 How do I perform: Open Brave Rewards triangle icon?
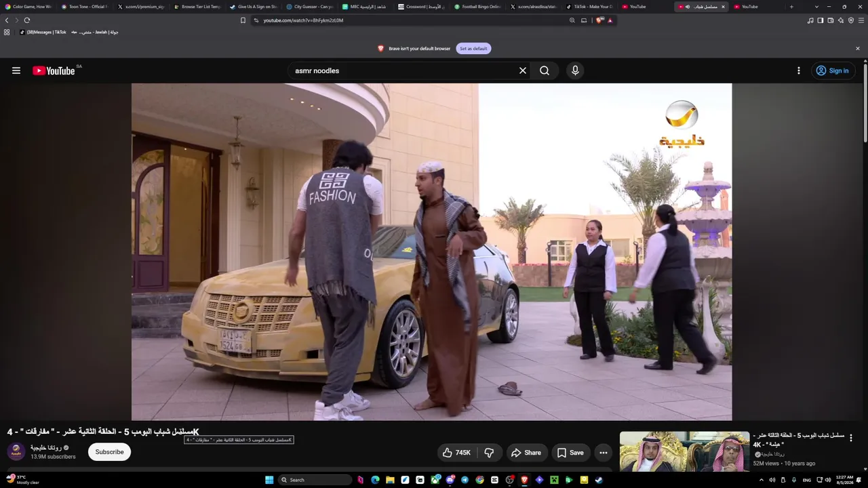coord(610,20)
